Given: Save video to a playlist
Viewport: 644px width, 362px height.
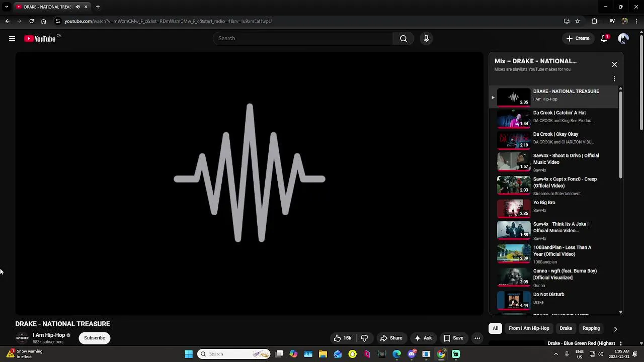Looking at the screenshot, I should point(453,338).
